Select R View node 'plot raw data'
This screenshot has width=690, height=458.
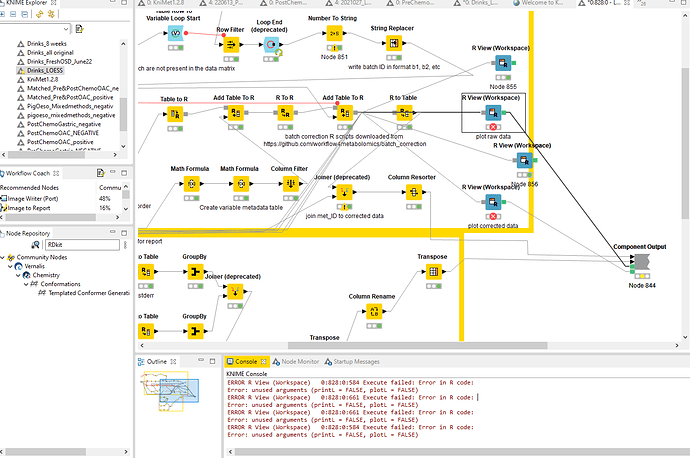tap(493, 113)
